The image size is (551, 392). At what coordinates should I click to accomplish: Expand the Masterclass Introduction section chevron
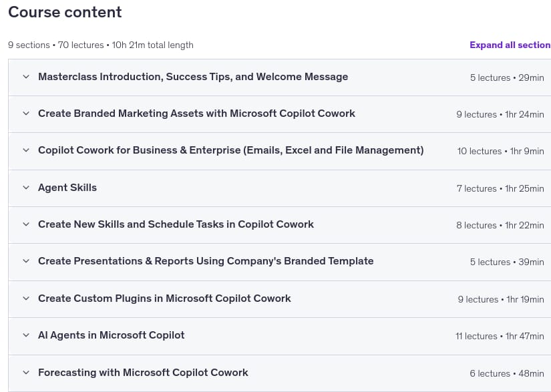pyautogui.click(x=26, y=77)
